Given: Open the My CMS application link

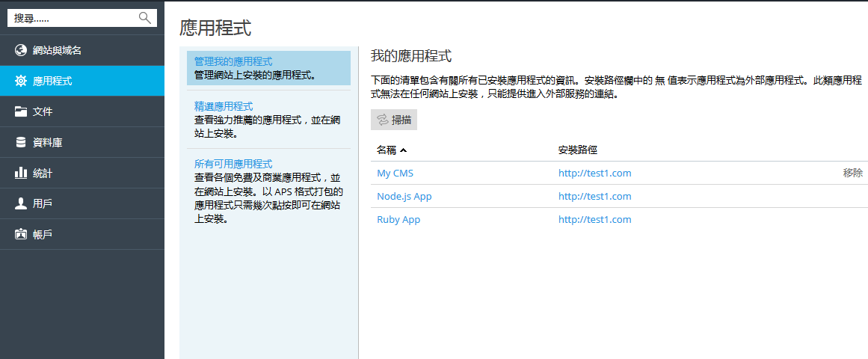Looking at the screenshot, I should [x=395, y=173].
